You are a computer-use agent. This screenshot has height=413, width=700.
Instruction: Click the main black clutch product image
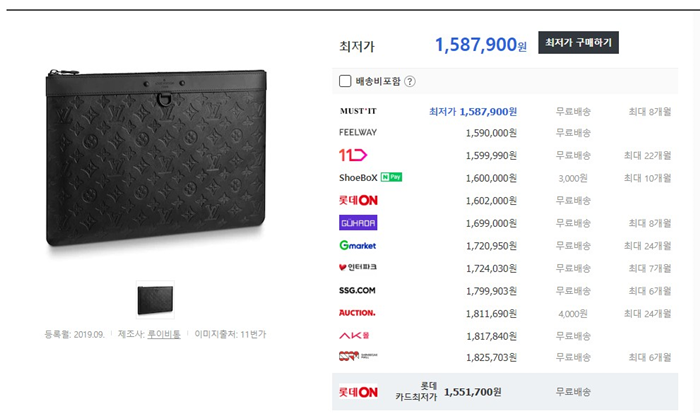tap(156, 159)
